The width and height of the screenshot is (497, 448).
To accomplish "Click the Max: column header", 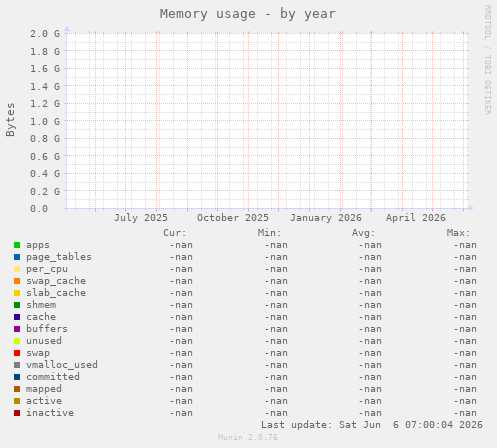I will pyautogui.click(x=458, y=233).
